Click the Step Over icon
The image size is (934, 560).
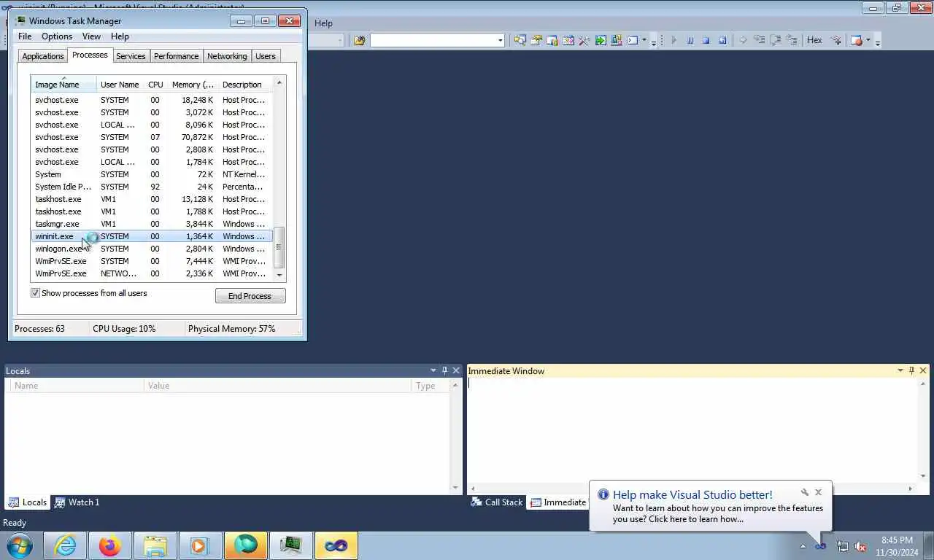coord(775,40)
